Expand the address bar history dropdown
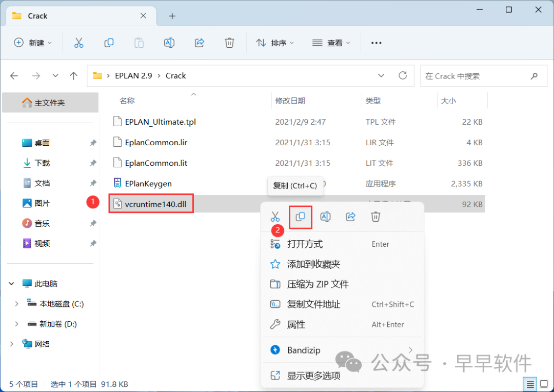 coord(381,75)
